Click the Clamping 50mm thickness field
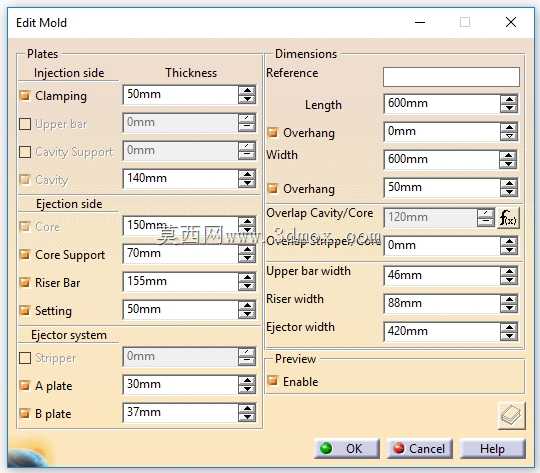Image resolution: width=540 pixels, height=473 pixels. 180,95
